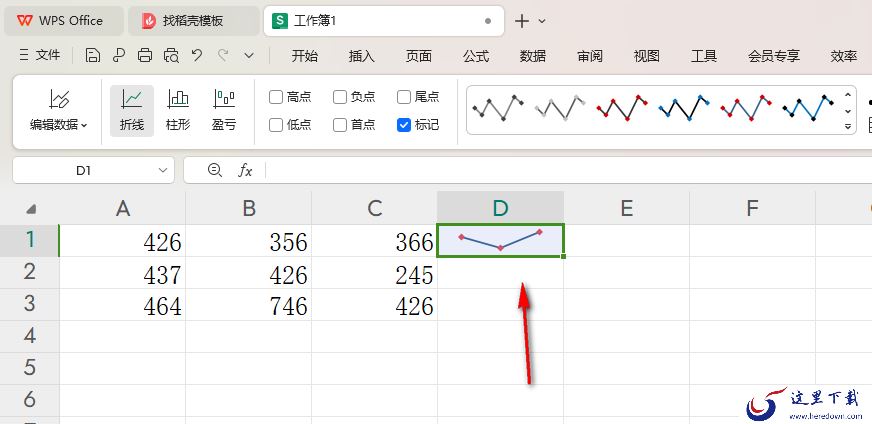Open the 文件 file menu

click(x=39, y=55)
